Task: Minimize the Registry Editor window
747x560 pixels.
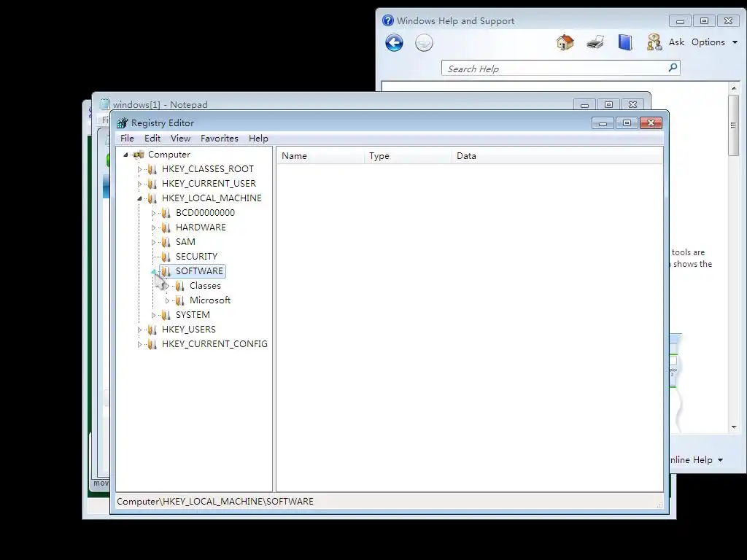Action: coord(603,122)
